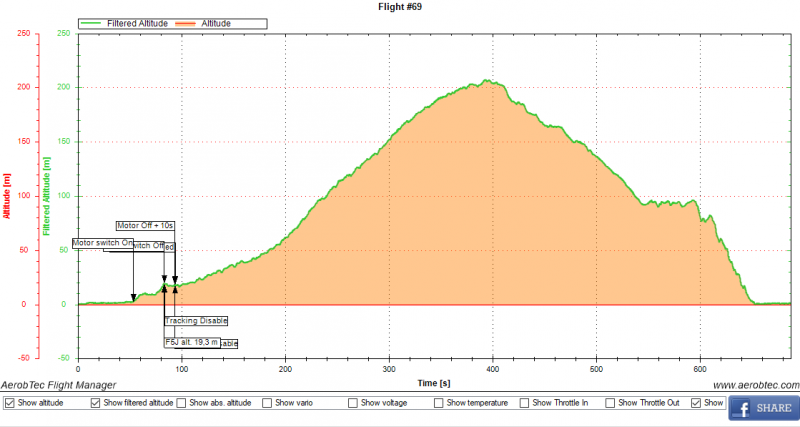Select the Motor Off + 10s annotation
Viewport: 800px width, 427px height.
145,226
